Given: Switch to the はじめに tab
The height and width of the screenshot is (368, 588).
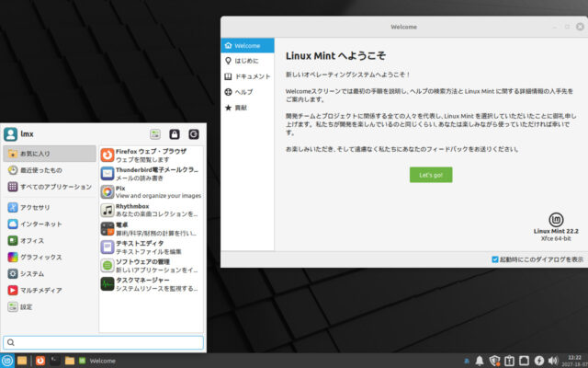Looking at the screenshot, I should (x=247, y=61).
